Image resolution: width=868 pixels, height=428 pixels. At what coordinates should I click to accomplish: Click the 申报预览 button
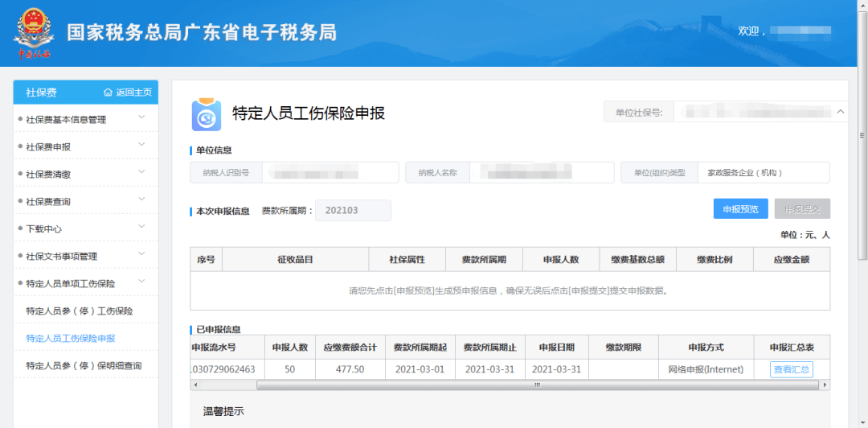[740, 209]
